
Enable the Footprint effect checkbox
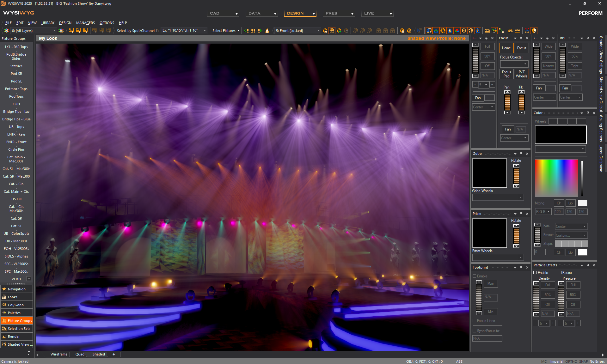(x=475, y=276)
